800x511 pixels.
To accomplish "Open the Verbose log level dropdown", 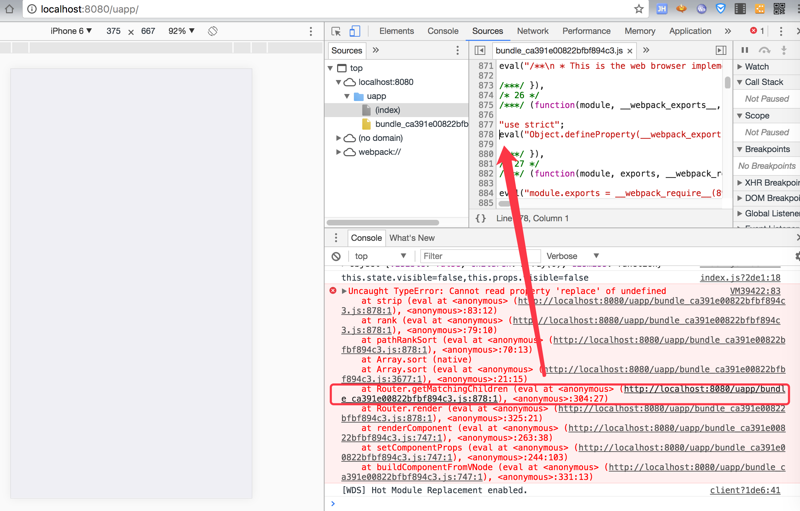I will click(572, 256).
